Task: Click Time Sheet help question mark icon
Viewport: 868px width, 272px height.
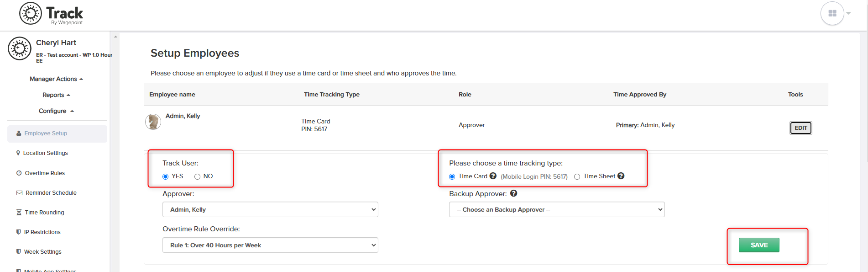Action: (621, 176)
